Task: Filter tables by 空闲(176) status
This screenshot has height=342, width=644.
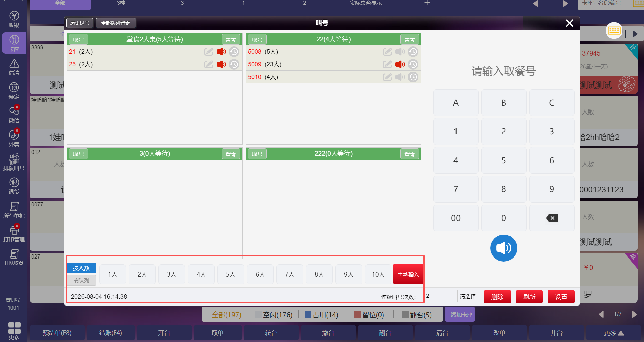Action: tap(274, 315)
